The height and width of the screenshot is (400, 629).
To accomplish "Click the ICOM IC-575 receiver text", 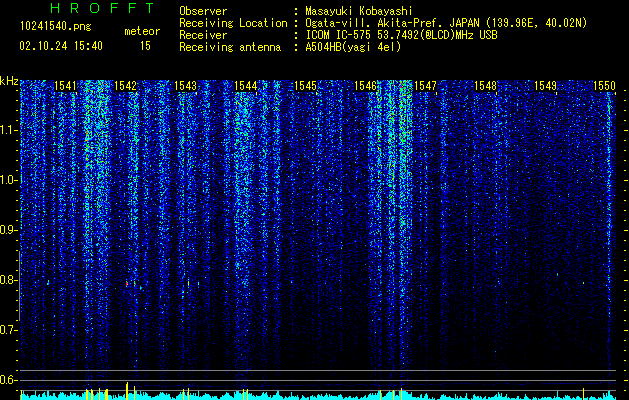I will (x=401, y=35).
